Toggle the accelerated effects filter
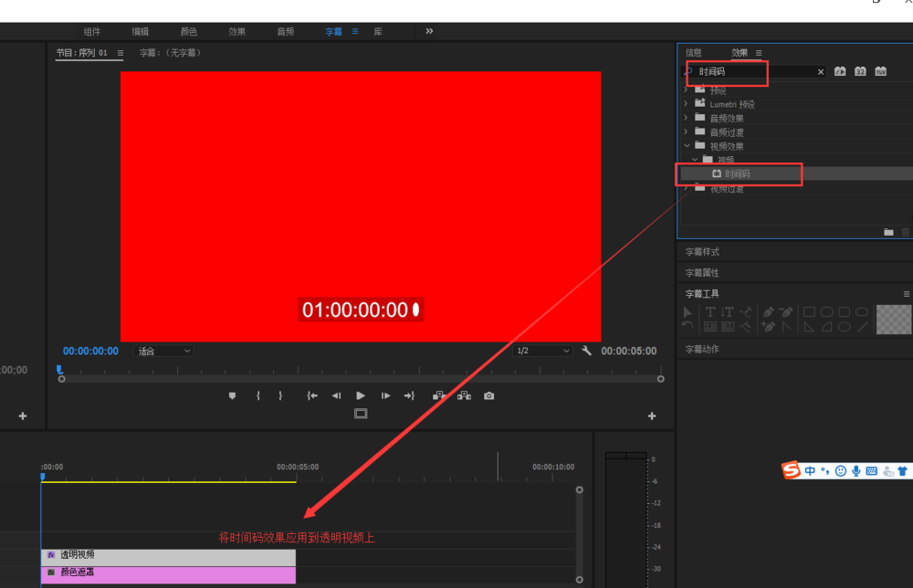The height and width of the screenshot is (588, 913). [840, 70]
